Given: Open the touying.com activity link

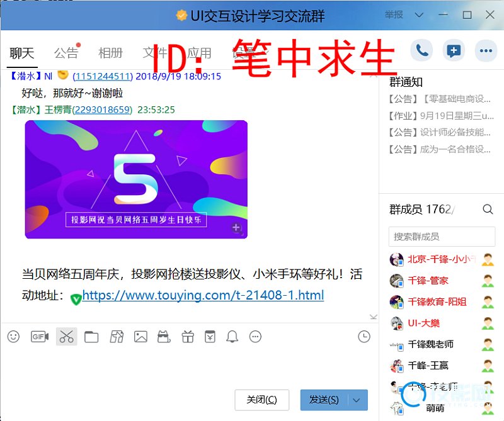Looking at the screenshot, I should 203,295.
